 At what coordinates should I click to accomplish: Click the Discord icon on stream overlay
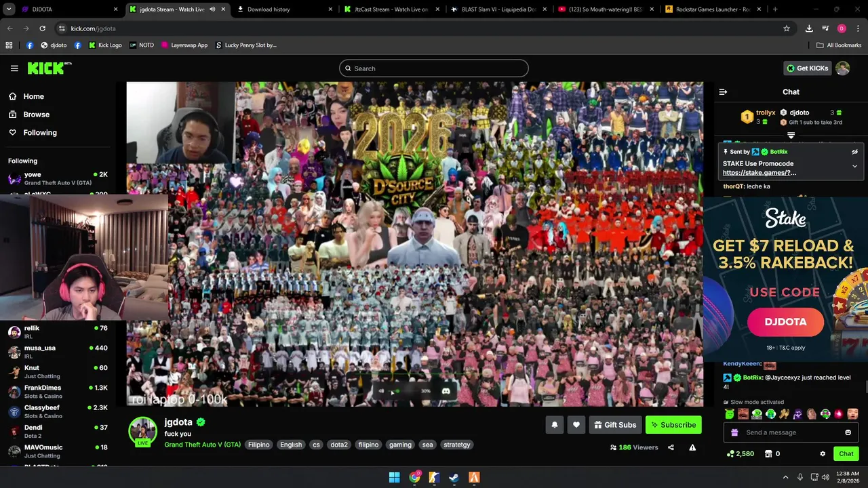pos(446,391)
